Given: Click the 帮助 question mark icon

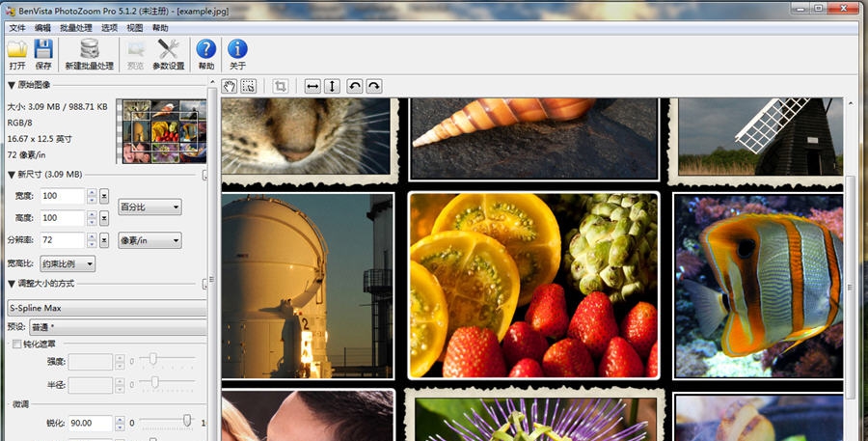Looking at the screenshot, I should [206, 49].
